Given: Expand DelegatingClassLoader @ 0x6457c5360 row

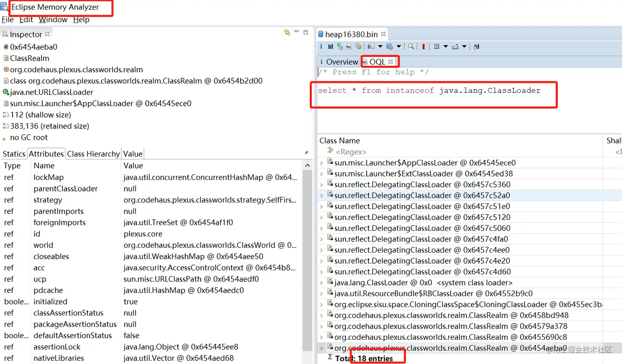Looking at the screenshot, I should [322, 185].
